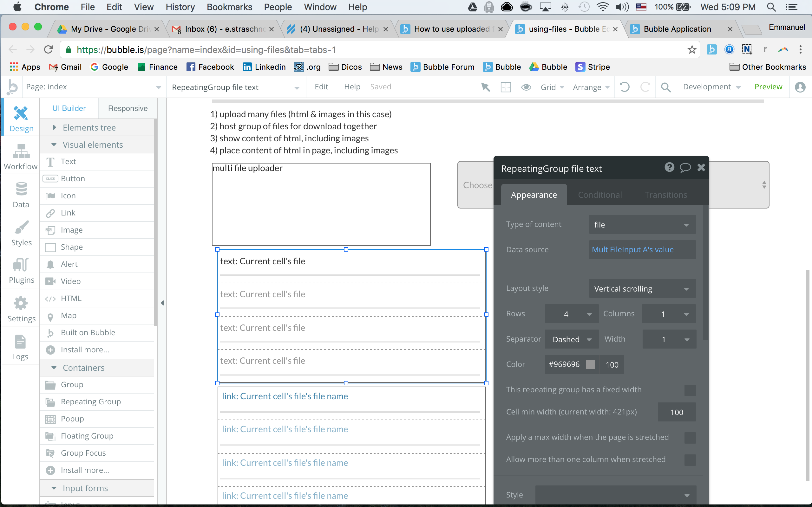812x507 pixels.
Task: Click the separator color swatch #969696
Action: [x=590, y=364]
